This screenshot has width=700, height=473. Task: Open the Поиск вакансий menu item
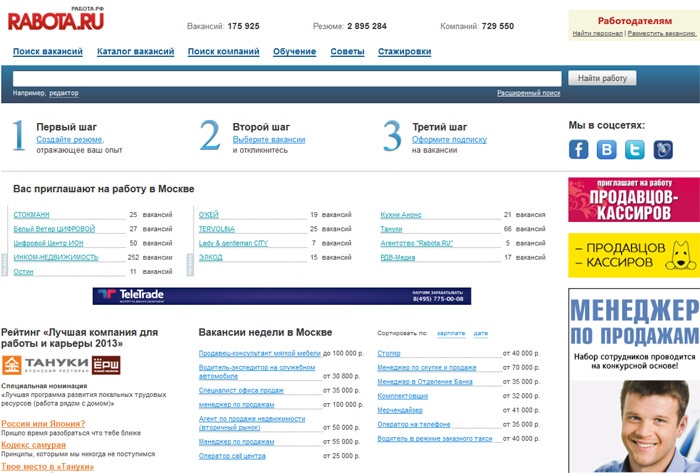tap(48, 51)
